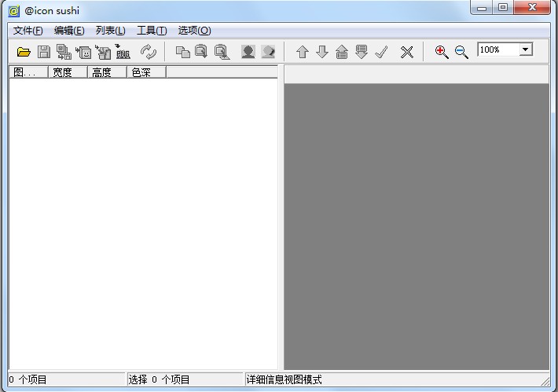558x392 pixels.
Task: Click the capture screen icon with magnifier
Action: [201, 52]
